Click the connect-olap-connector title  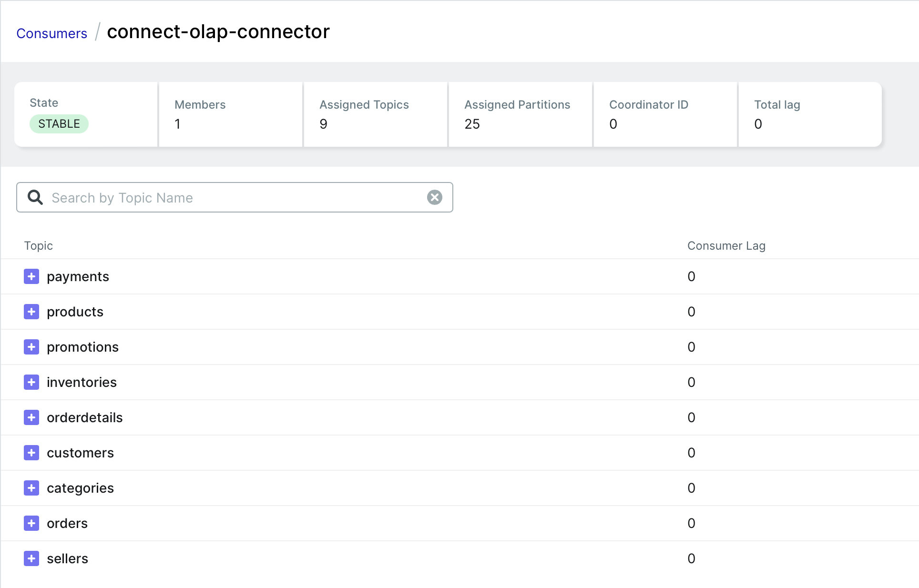pyautogui.click(x=218, y=31)
